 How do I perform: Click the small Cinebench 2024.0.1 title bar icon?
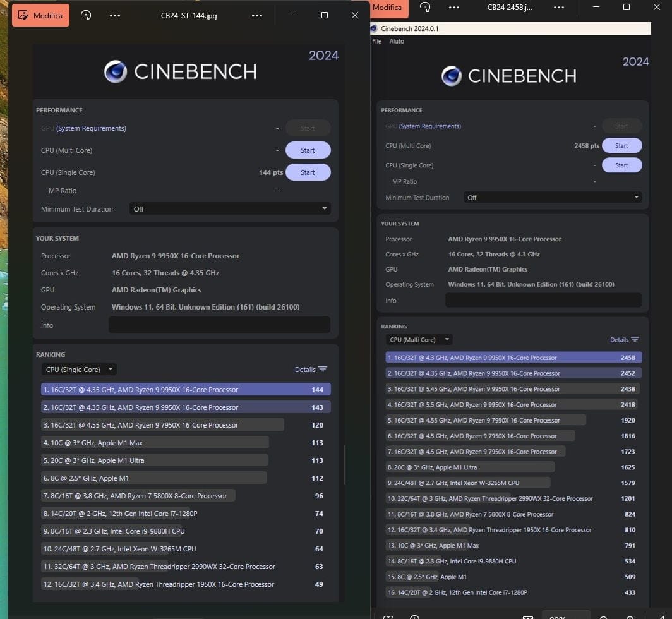coord(374,28)
